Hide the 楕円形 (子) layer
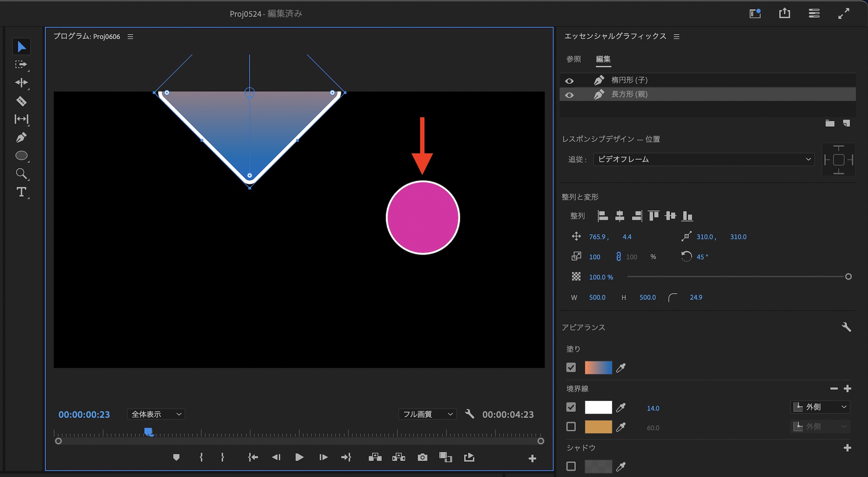The image size is (868, 477). pyautogui.click(x=569, y=81)
